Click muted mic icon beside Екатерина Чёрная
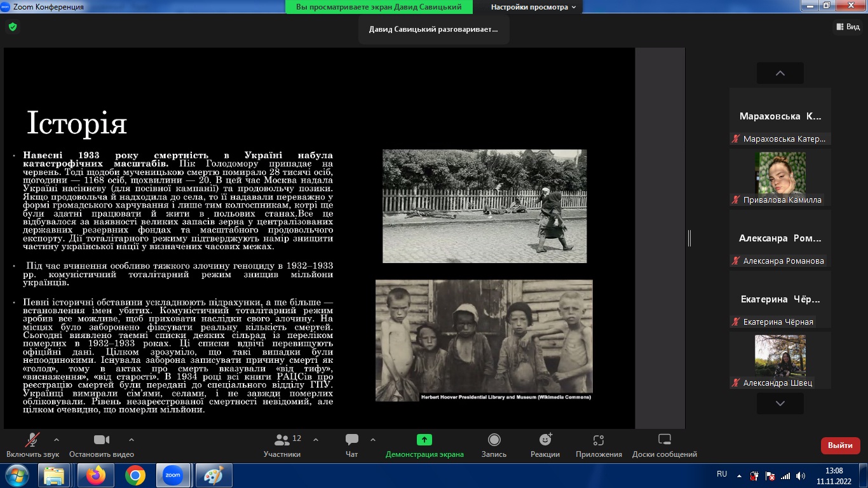The width and height of the screenshot is (868, 488). click(736, 322)
